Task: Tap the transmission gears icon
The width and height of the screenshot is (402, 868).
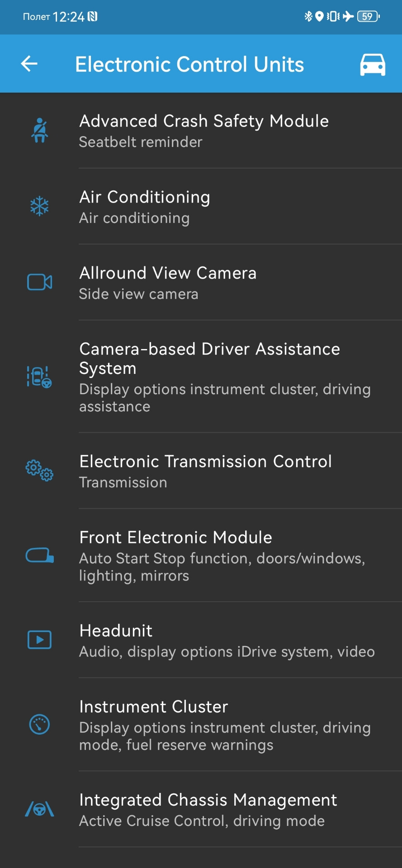Action: point(40,471)
